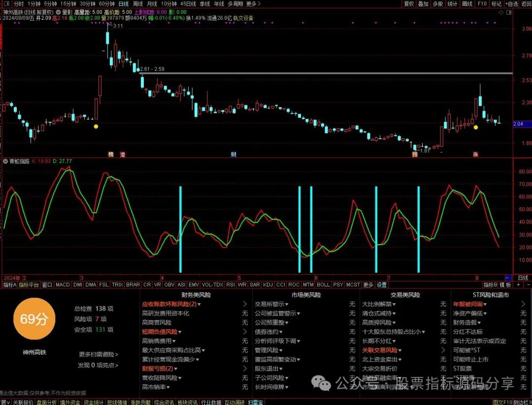Viewport: 532px width, 405px height.
Task: Expand the 短期负债风险 dropdown
Action: click(x=180, y=332)
